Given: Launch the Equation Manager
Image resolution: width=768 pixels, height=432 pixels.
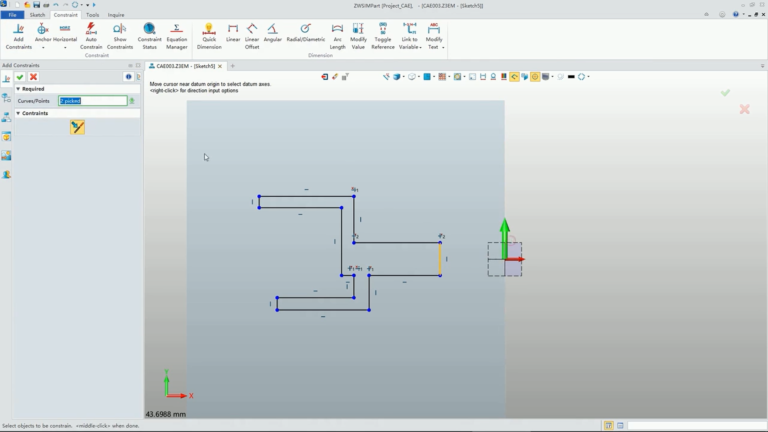Looking at the screenshot, I should (x=176, y=36).
